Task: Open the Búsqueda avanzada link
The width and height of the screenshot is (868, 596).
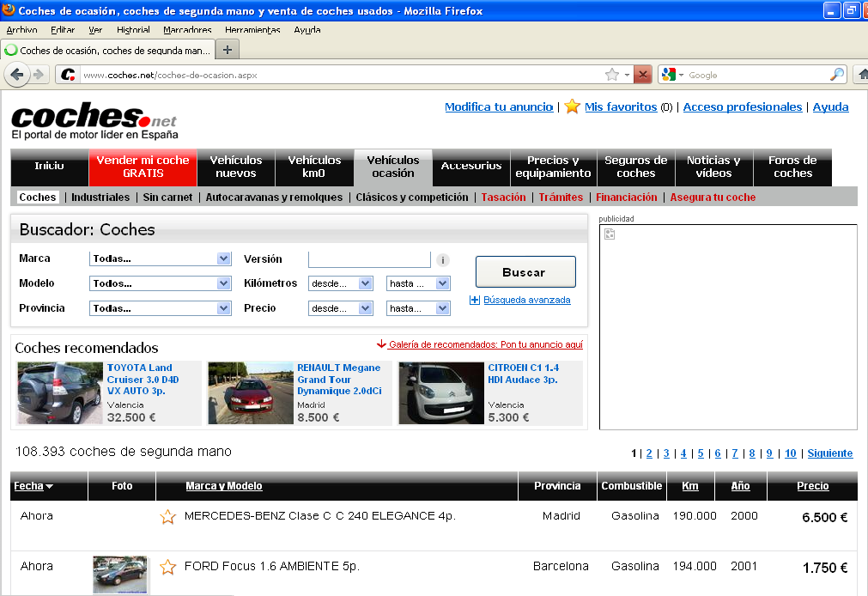Action: click(x=527, y=301)
